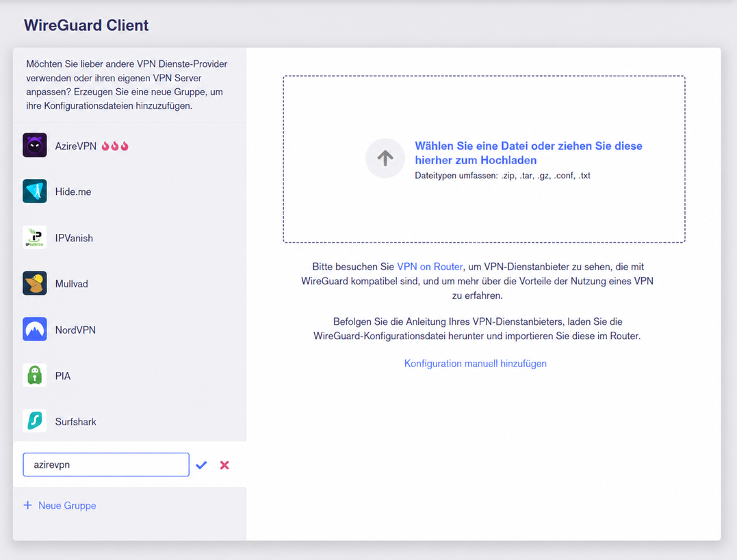The width and height of the screenshot is (737, 560).
Task: Click the IPVanish logo icon
Action: click(35, 237)
